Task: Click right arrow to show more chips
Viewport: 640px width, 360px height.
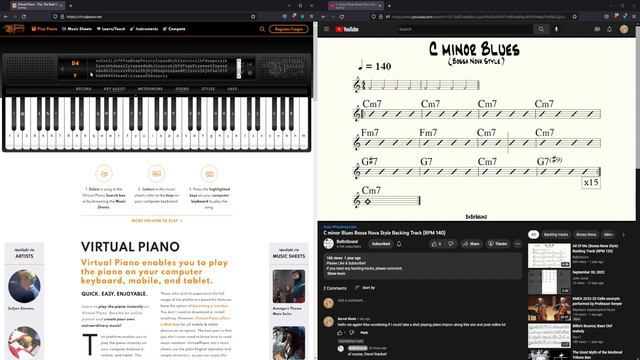Action: (x=623, y=235)
